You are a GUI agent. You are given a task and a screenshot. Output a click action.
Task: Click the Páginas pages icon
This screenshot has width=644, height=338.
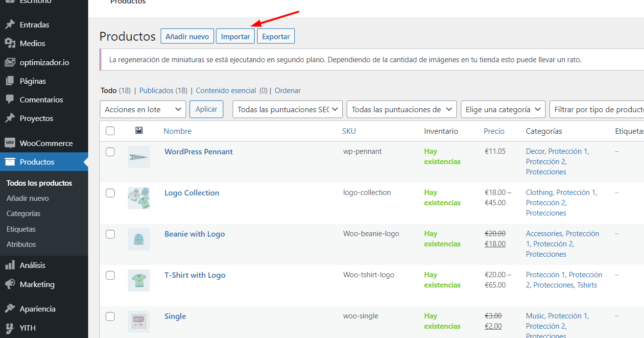[x=10, y=81]
